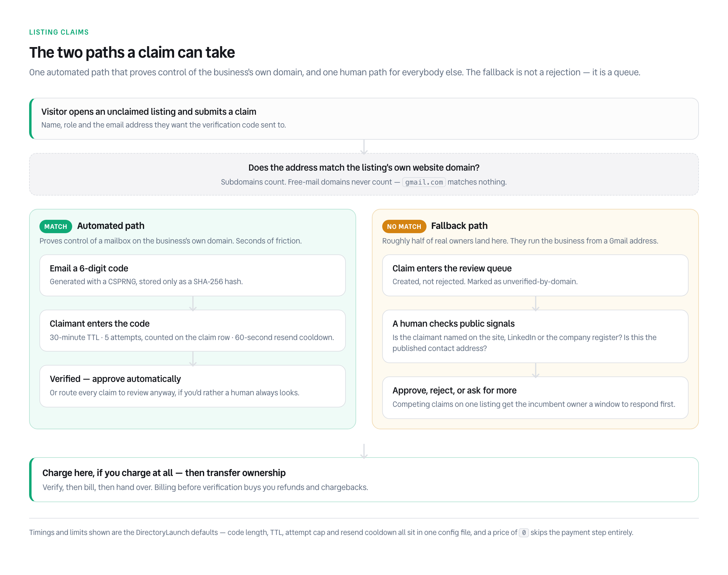The image size is (728, 575).
Task: Click the 'Automated path' heading
Action: pos(111,226)
